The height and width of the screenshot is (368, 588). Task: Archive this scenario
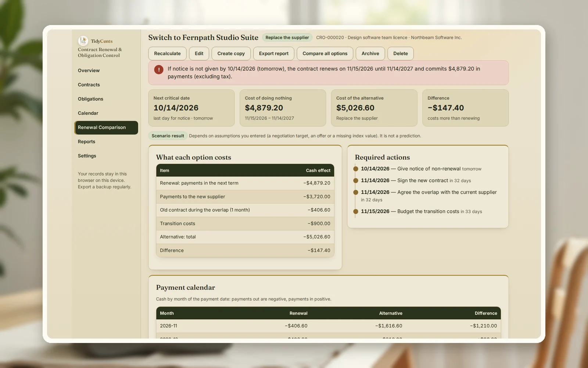(x=370, y=53)
